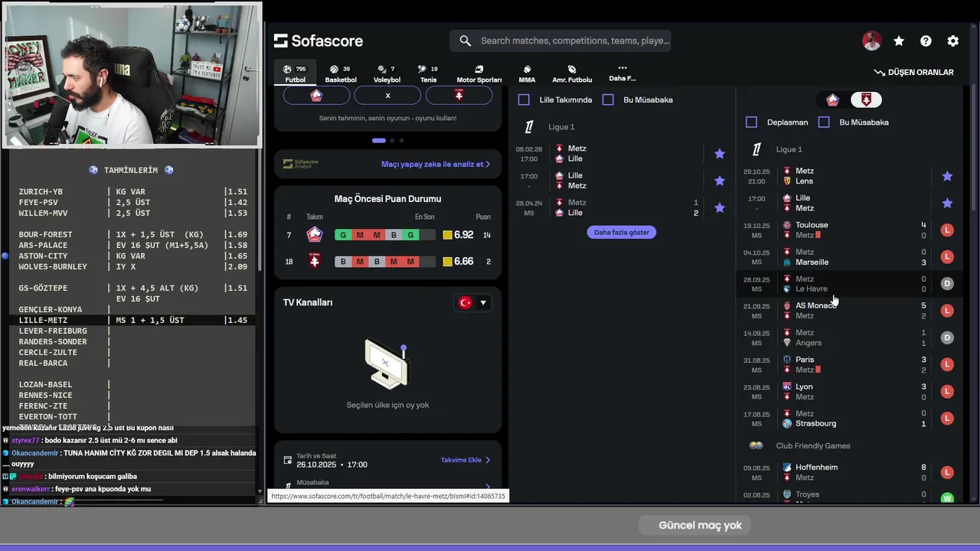
Task: Click the Lille 6.92 rating badge
Action: tap(458, 235)
